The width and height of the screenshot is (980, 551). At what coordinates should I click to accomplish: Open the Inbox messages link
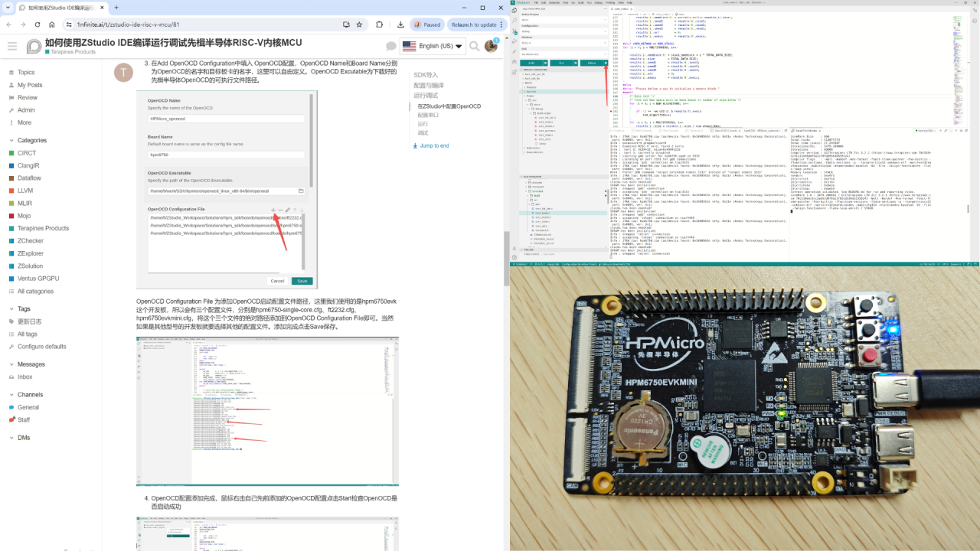[x=24, y=377]
